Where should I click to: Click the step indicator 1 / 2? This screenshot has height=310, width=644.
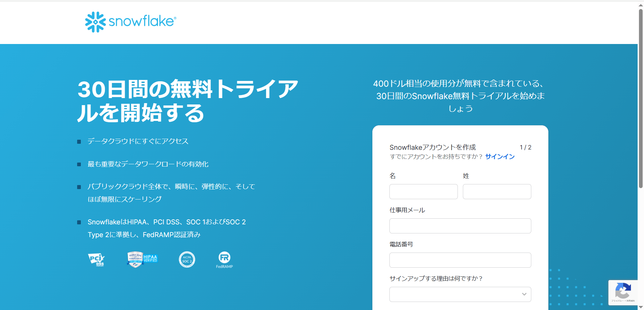tap(526, 147)
